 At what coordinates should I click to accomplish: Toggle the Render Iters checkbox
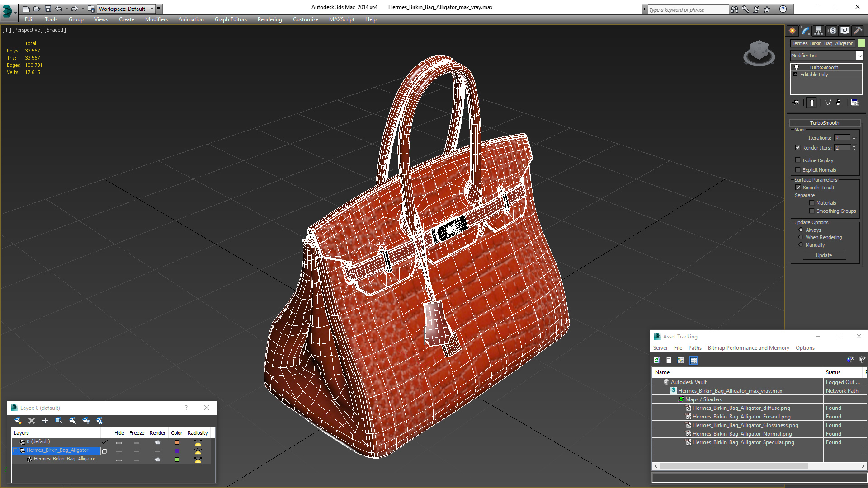[798, 148]
